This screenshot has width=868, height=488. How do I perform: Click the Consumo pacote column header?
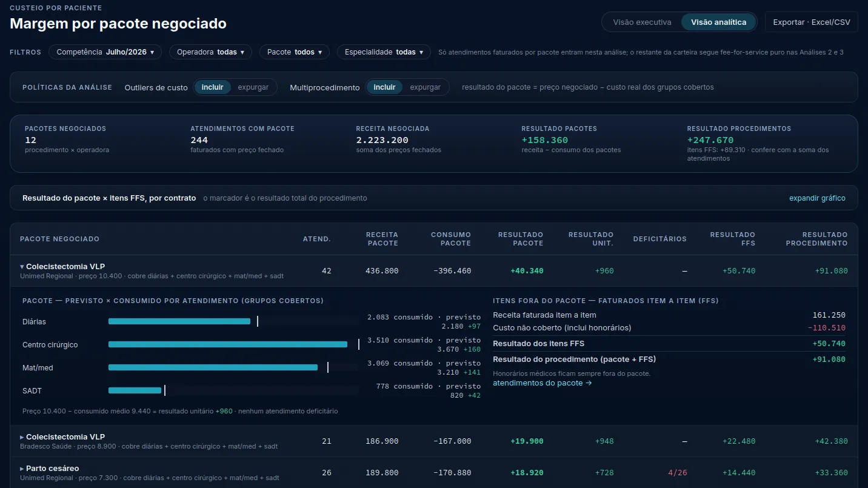click(451, 239)
